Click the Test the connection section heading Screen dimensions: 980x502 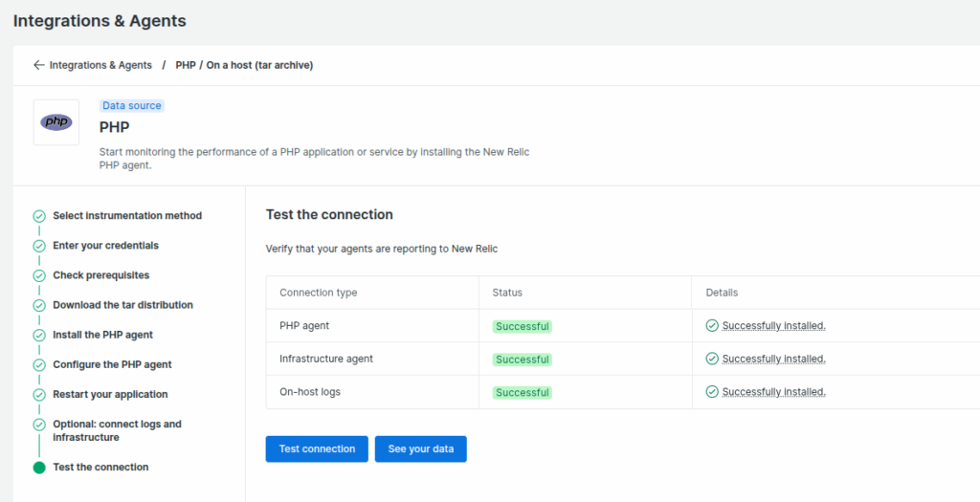(329, 215)
